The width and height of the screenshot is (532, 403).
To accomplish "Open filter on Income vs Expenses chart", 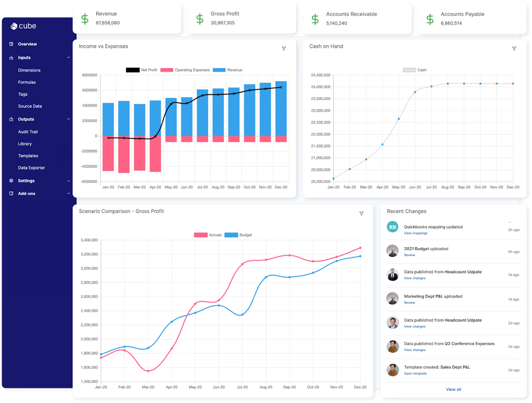I will [x=284, y=49].
